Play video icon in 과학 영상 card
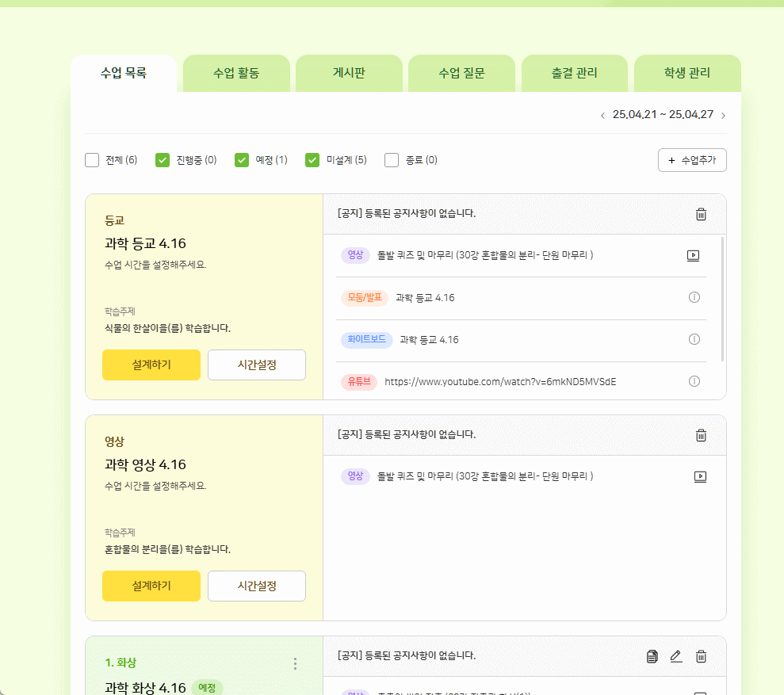 click(700, 476)
